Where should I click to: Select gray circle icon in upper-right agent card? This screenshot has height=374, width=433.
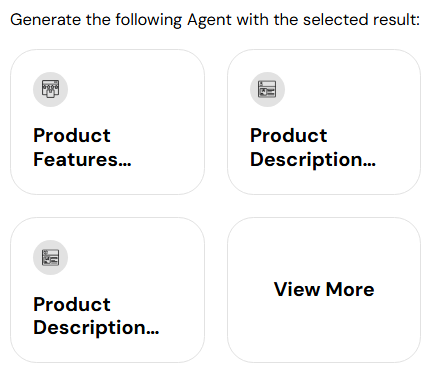[x=267, y=89]
